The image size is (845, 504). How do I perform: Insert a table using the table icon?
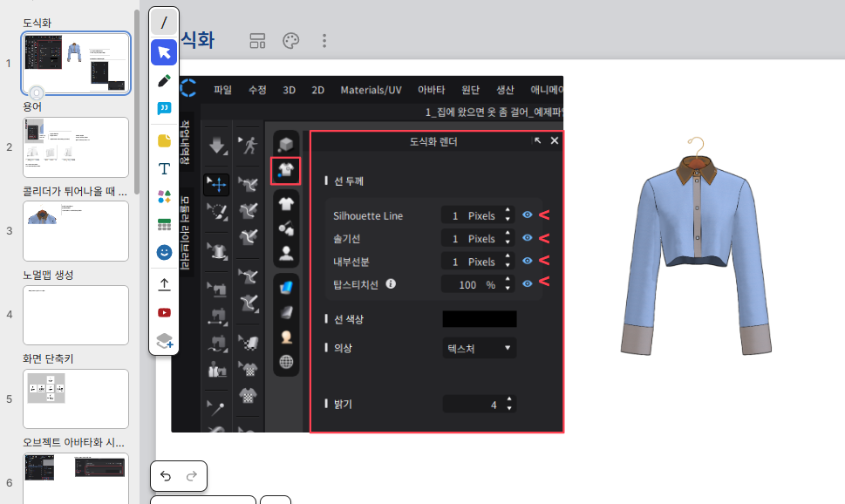point(164,225)
